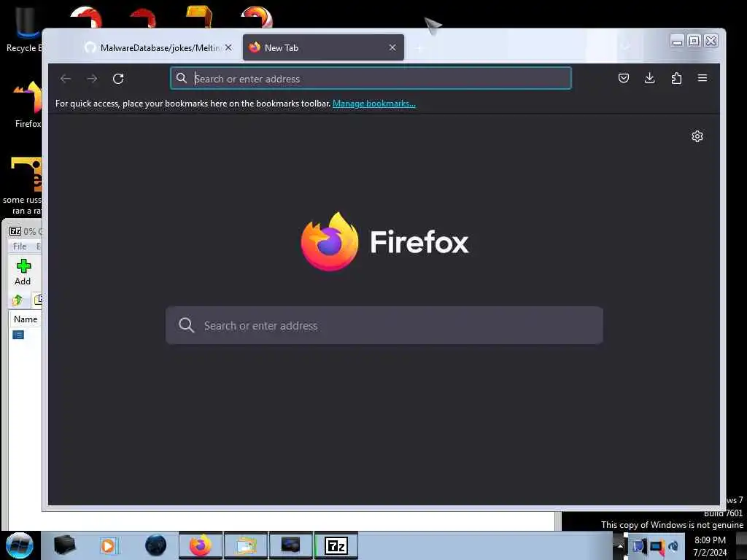The image size is (747, 560).
Task: Click the Firefox forward arrow button
Action: [x=92, y=79]
